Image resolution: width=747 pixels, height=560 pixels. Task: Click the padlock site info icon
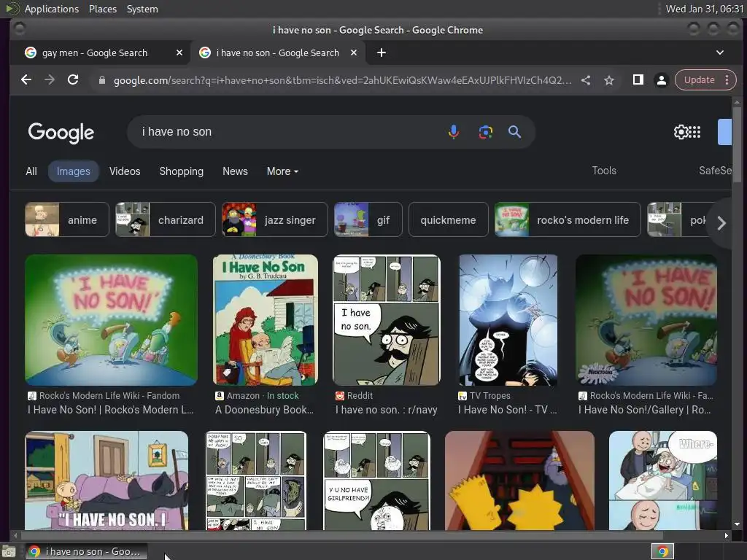point(101,80)
